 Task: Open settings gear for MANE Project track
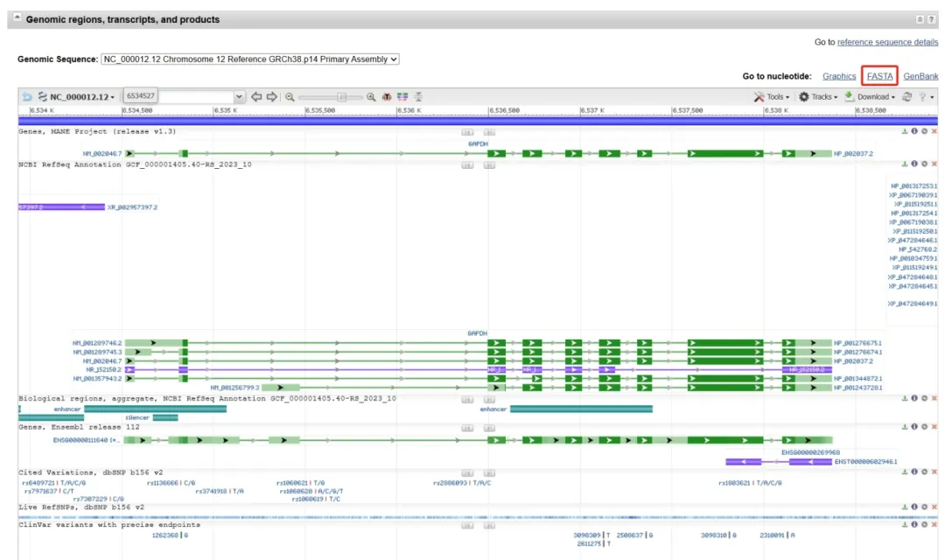point(925,131)
